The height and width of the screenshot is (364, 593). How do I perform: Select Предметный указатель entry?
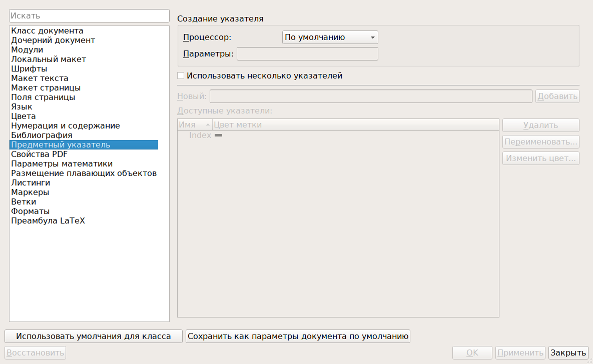84,145
